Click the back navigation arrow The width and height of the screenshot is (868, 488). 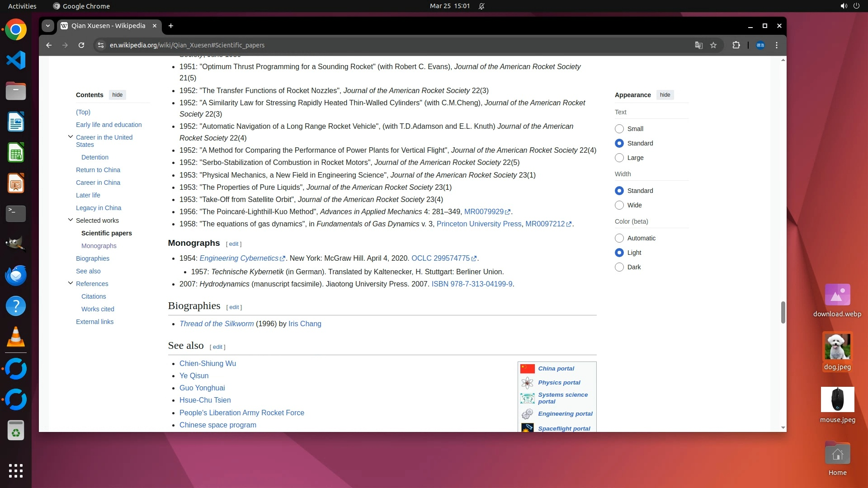click(49, 45)
